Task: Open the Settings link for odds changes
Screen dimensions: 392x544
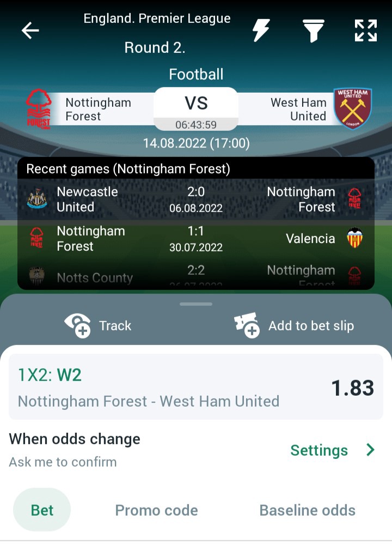Action: tap(319, 450)
